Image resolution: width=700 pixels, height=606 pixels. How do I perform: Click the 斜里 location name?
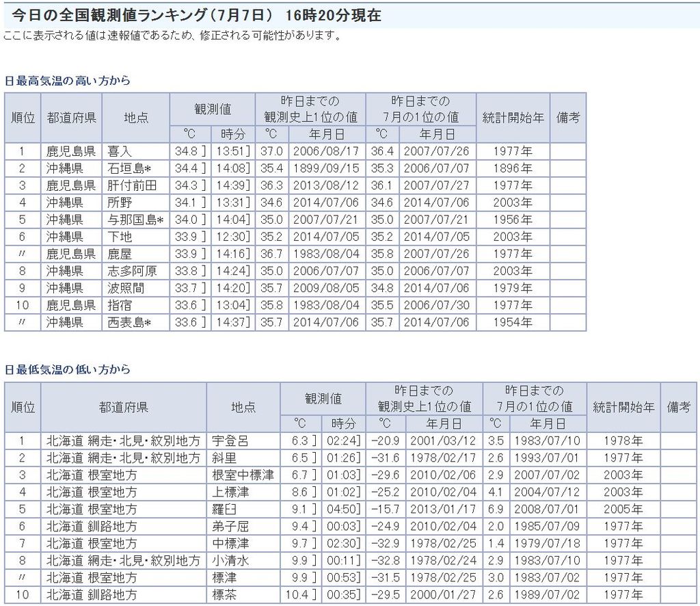224,458
